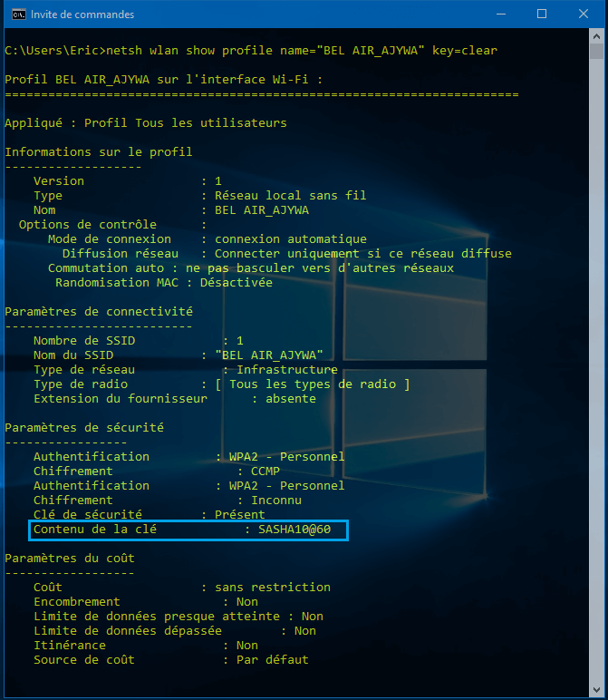Click the "Version" row showing 1
The width and height of the screenshot is (608, 700).
coord(128,180)
